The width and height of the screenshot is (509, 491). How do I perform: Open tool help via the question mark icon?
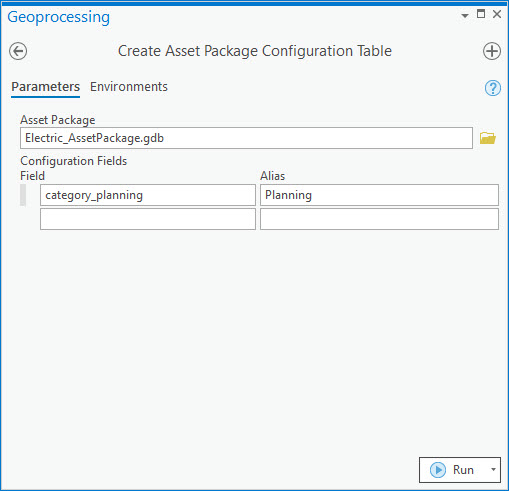coord(492,88)
